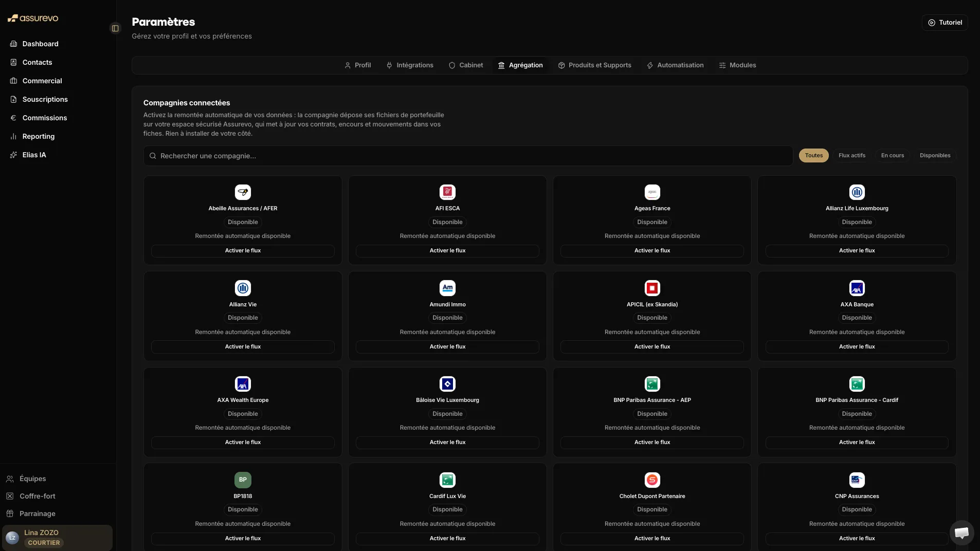Activate the flux for Cholet Dupont Partenaire
The height and width of the screenshot is (551, 980).
tap(652, 539)
